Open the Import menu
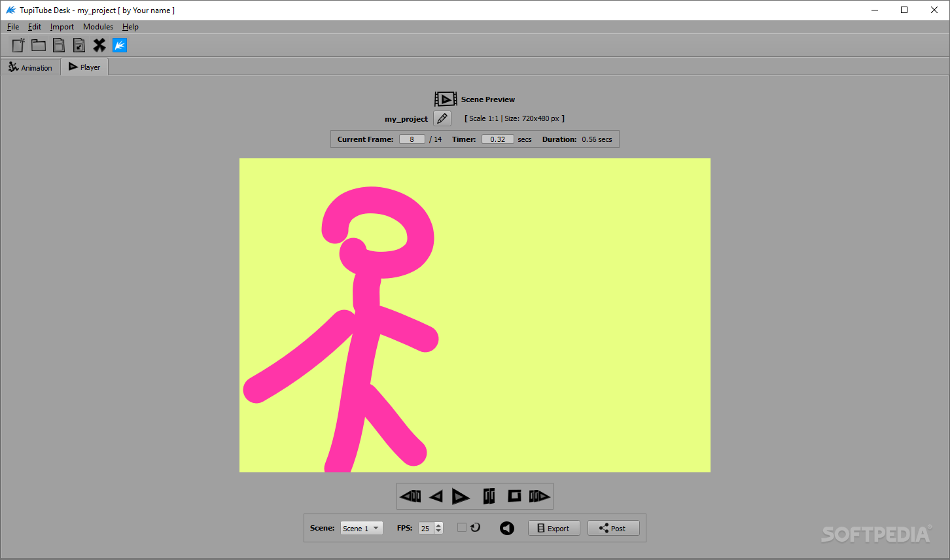950x560 pixels. [x=62, y=27]
